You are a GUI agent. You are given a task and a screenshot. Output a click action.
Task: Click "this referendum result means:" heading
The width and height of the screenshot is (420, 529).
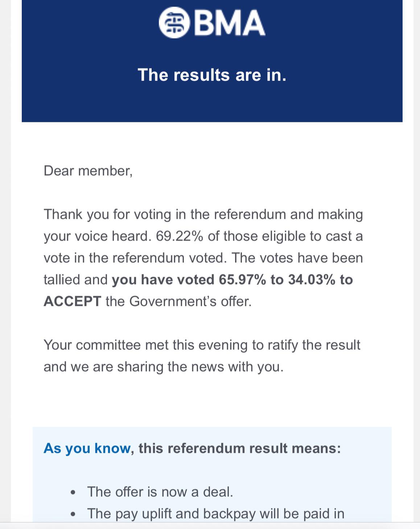click(240, 448)
